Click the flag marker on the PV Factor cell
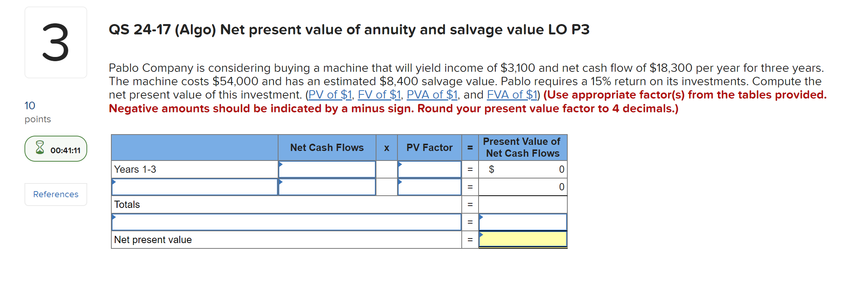Screen dimensions: 868x292 pos(401,164)
